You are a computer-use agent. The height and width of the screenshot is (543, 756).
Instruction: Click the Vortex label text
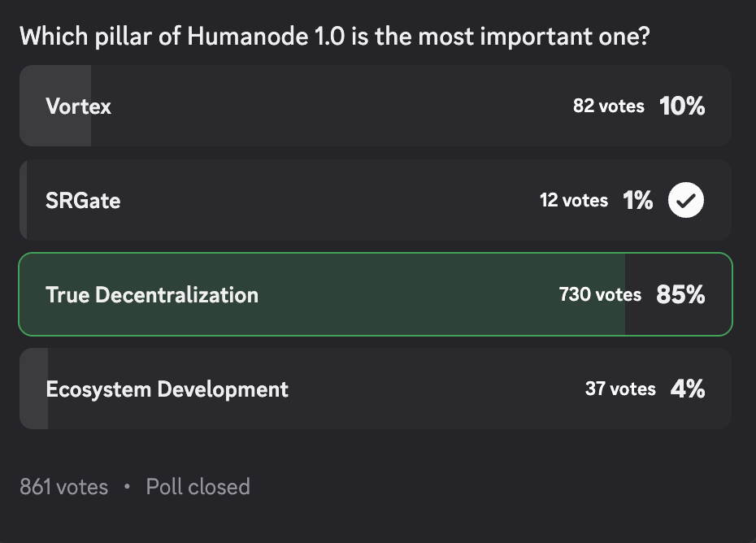click(78, 106)
